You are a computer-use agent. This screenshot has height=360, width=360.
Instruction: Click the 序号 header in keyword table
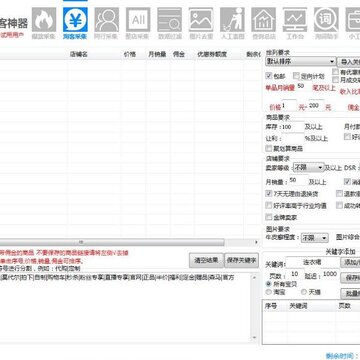[271, 306]
